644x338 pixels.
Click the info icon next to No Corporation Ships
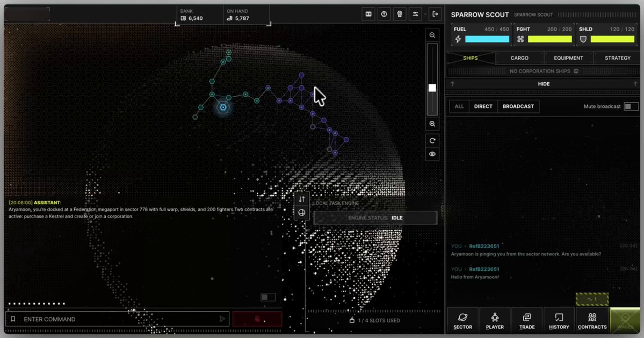tap(576, 71)
